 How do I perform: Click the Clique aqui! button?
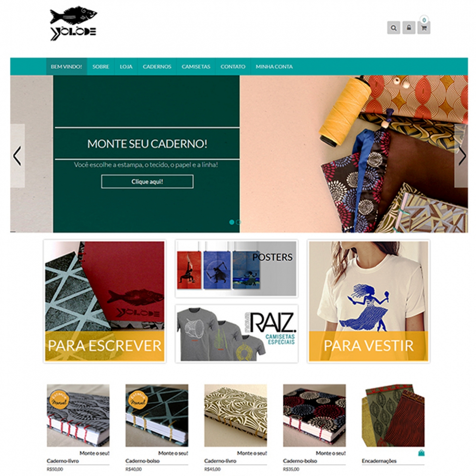[x=147, y=182]
